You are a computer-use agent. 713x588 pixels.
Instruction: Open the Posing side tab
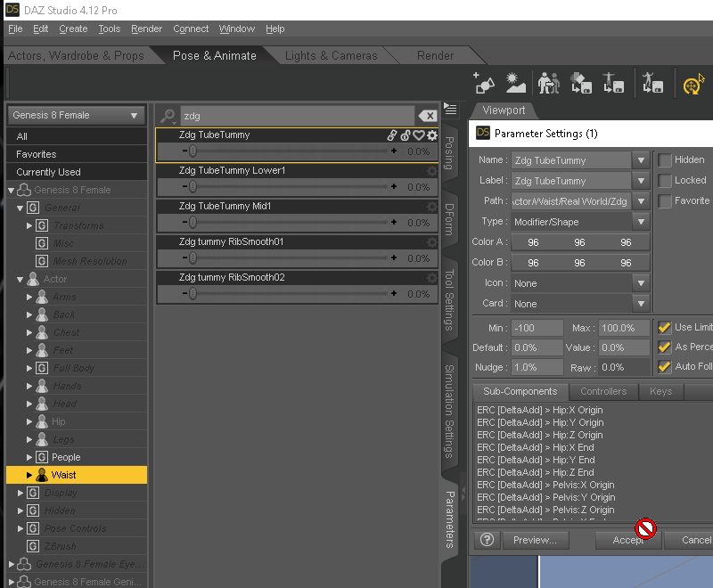(x=449, y=153)
